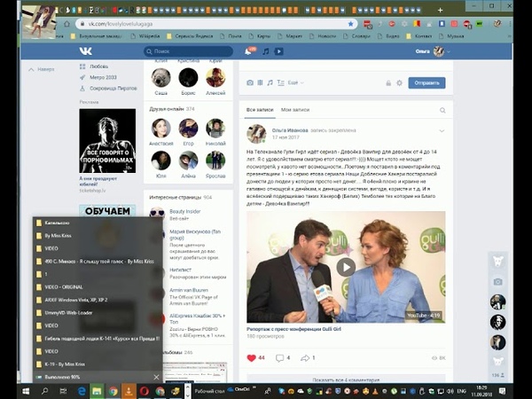The width and height of the screenshot is (532, 399).
Task: Open notifications bell in VK header
Action: click(249, 51)
